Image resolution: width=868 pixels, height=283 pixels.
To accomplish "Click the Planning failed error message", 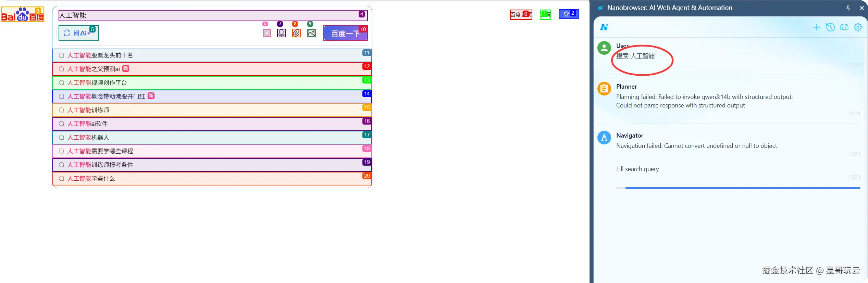I will [x=704, y=101].
